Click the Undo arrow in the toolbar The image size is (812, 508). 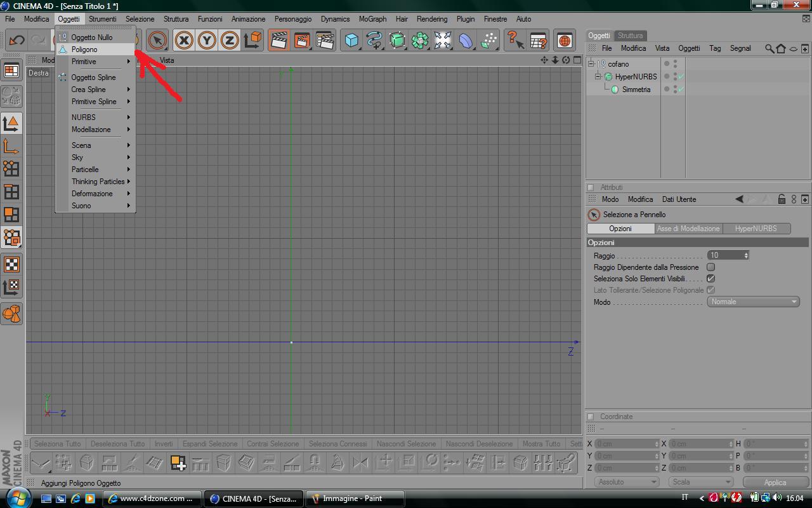point(16,40)
